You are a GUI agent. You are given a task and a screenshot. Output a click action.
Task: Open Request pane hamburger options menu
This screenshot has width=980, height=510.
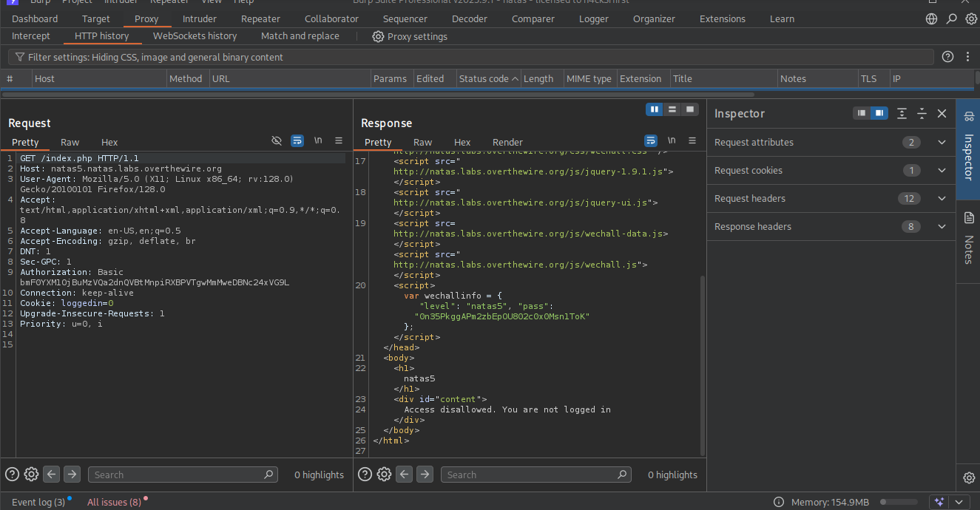pos(339,140)
